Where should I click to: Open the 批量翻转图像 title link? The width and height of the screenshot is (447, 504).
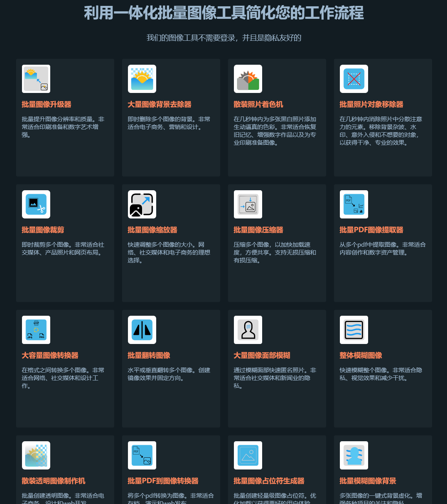point(149,355)
